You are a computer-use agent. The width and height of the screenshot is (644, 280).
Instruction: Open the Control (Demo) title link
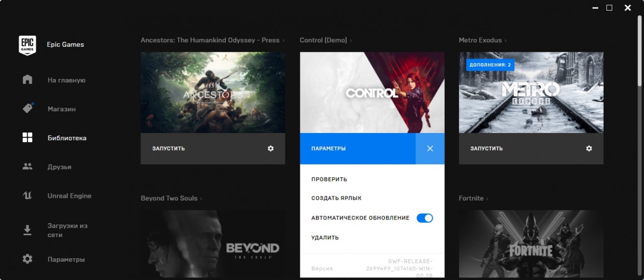pyautogui.click(x=326, y=40)
